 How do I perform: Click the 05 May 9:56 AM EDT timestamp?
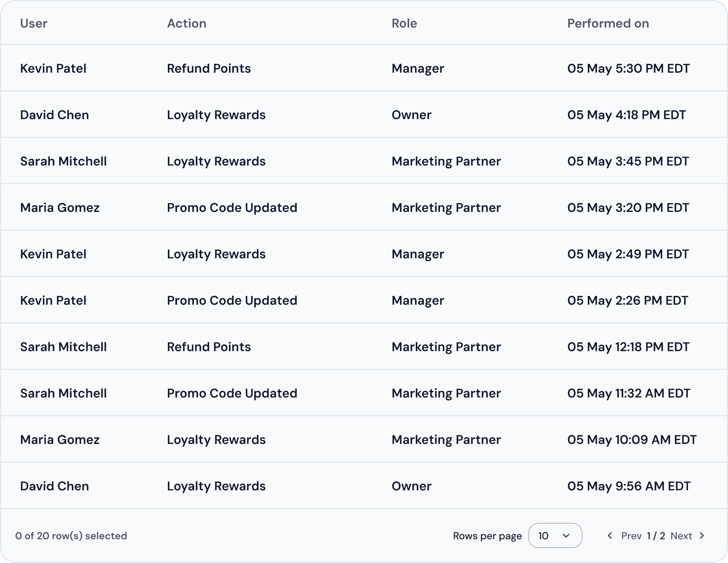tap(629, 486)
